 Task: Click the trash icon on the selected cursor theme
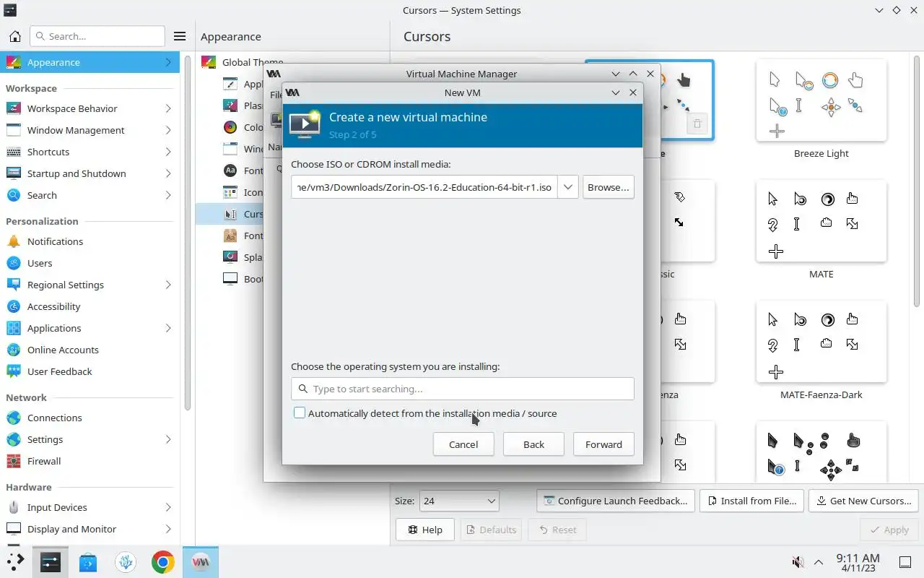coord(697,124)
